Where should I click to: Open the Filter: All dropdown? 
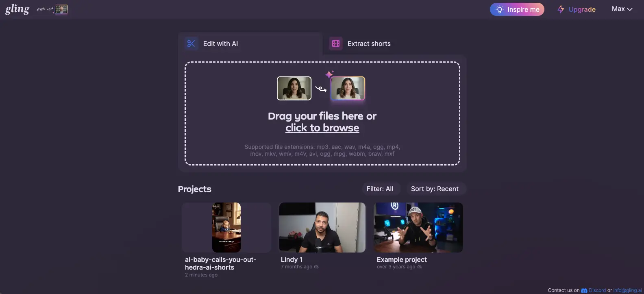pyautogui.click(x=380, y=189)
